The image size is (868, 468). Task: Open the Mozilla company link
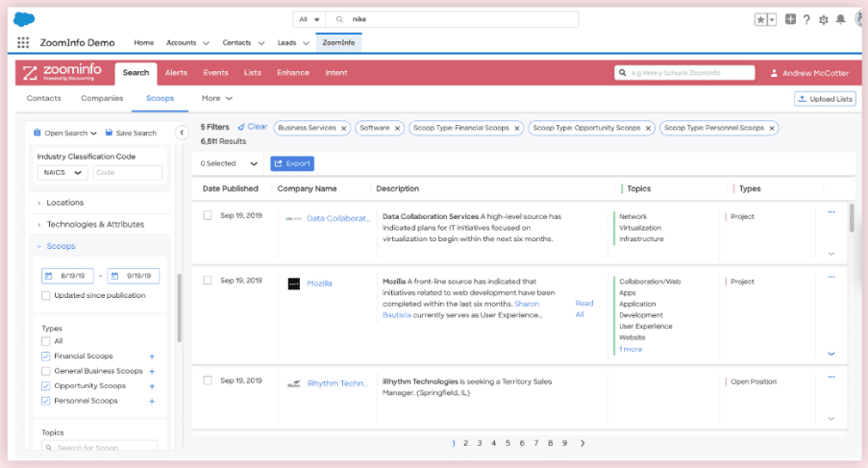click(319, 283)
